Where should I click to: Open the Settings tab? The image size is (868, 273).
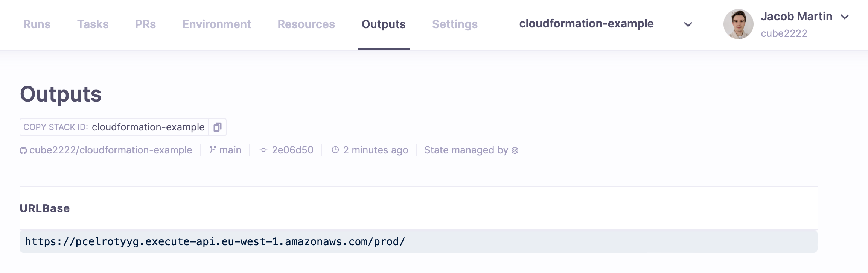pyautogui.click(x=455, y=24)
